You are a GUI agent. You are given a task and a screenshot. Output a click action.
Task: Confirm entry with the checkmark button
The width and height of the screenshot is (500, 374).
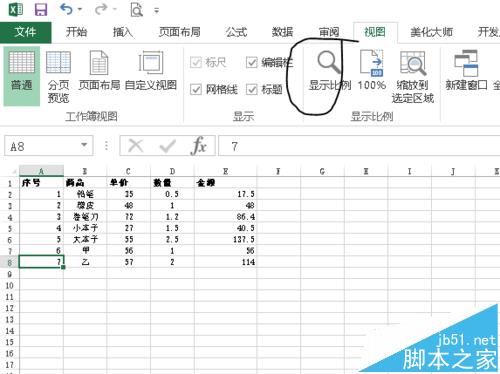[x=168, y=146]
